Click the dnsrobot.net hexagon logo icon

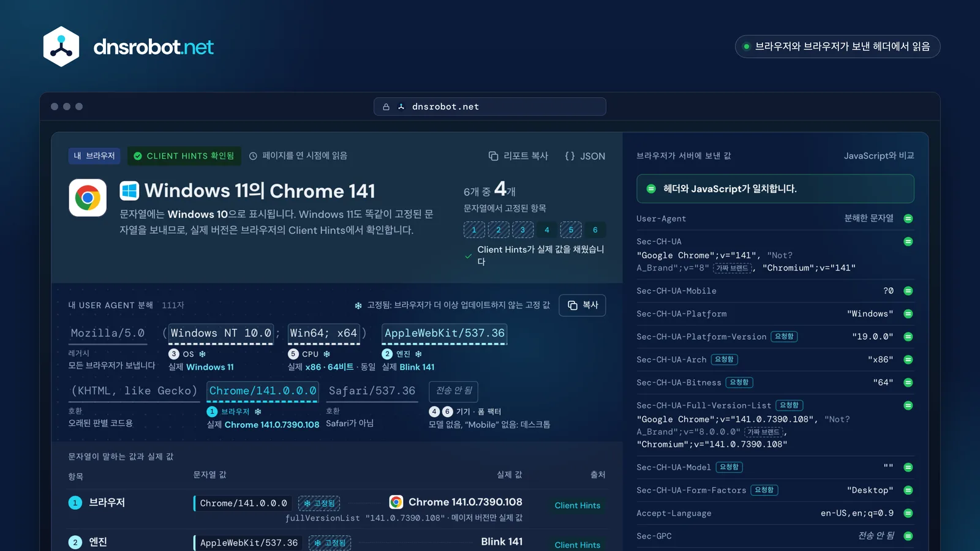tap(61, 47)
